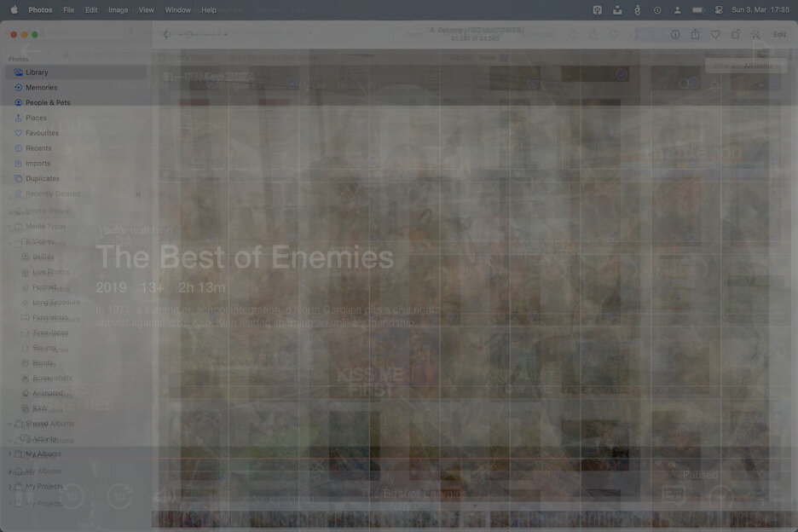Open Control Centre from the menu bar
The width and height of the screenshot is (798, 532).
tap(719, 9)
